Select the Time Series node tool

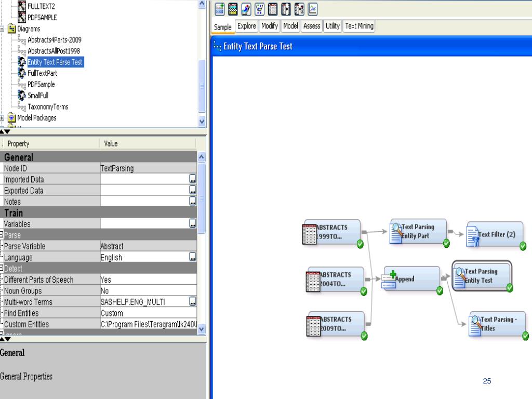click(312, 9)
